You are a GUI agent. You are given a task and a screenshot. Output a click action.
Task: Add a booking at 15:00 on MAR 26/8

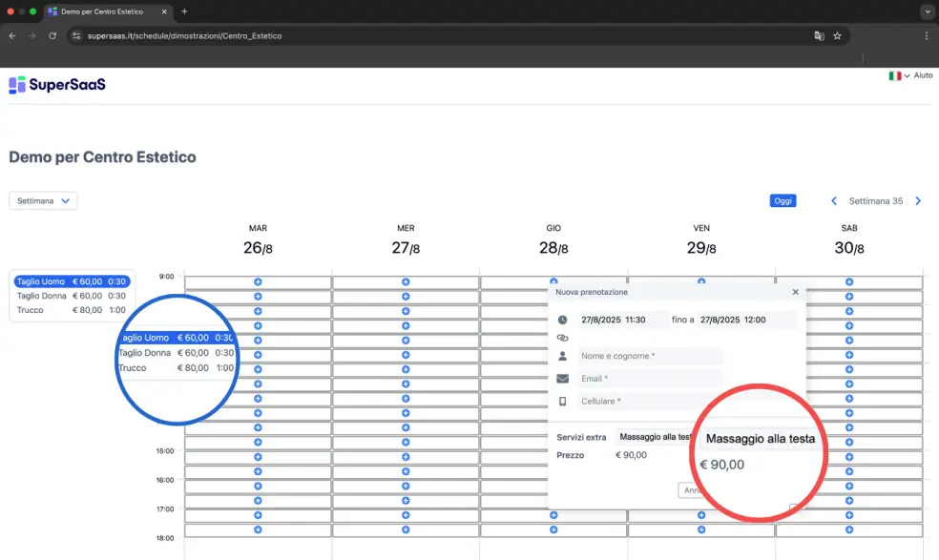coord(258,457)
